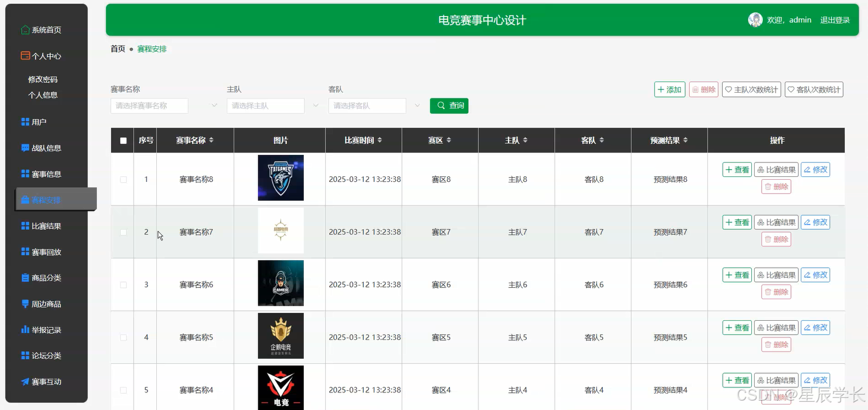Click magnifier icon on 查询 button
This screenshot has width=868, height=410.
point(441,105)
